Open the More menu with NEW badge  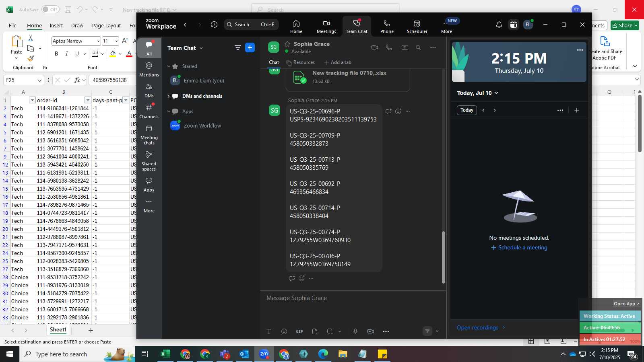click(447, 27)
